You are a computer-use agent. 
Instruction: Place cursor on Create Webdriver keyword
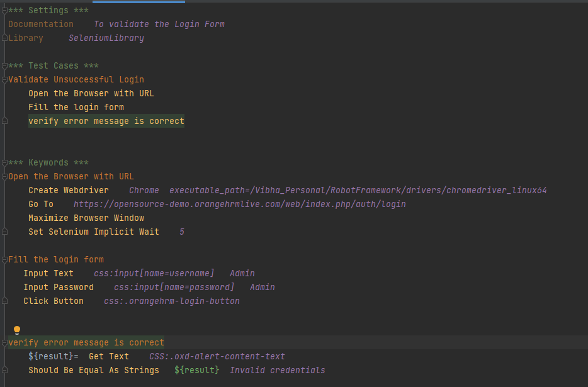68,191
